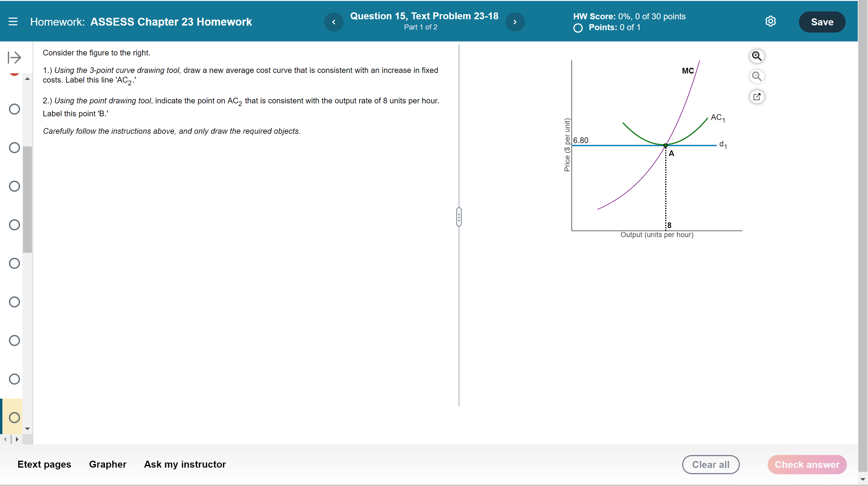Switch to Etext pages
This screenshot has width=868, height=486.
44,464
